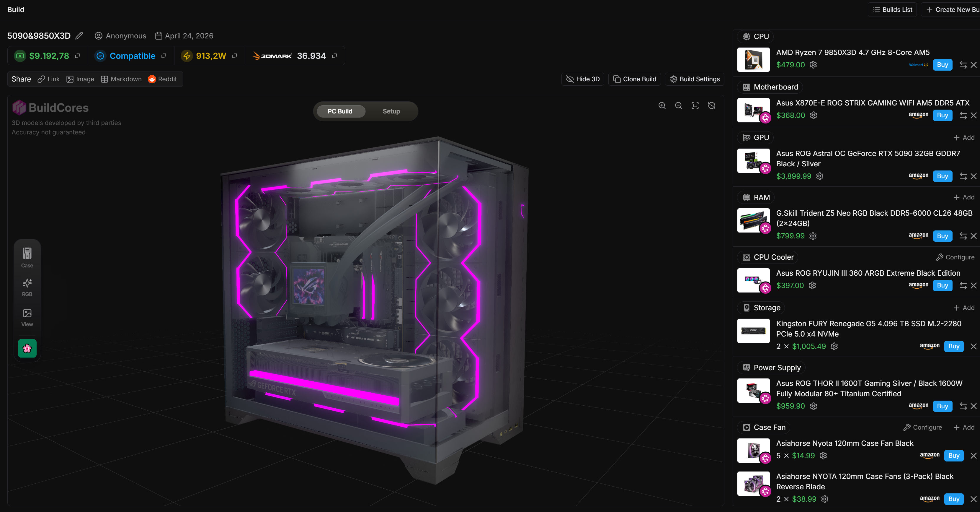Add another Storage drive
Viewport: 980px width, 512px height.
964,308
